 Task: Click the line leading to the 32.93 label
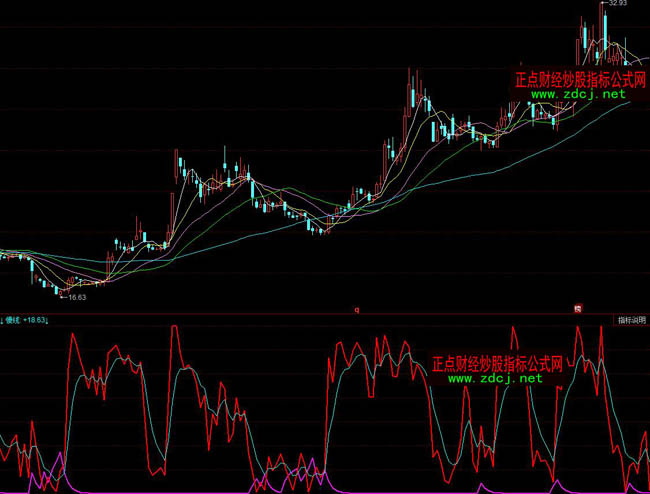coord(605,5)
